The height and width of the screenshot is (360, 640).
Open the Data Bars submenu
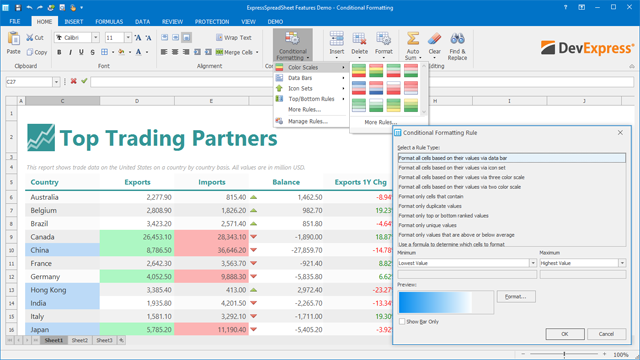pos(311,78)
